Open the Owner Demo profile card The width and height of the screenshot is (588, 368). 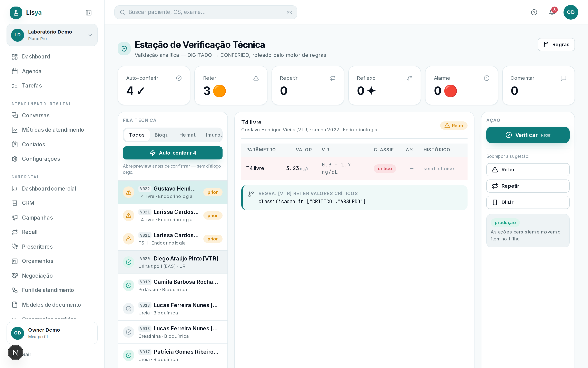click(52, 333)
